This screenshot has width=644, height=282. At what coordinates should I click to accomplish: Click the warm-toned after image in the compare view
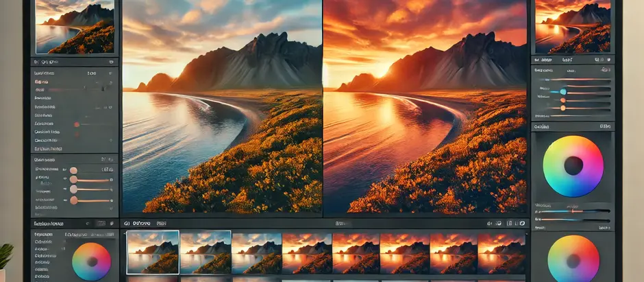tap(425, 106)
